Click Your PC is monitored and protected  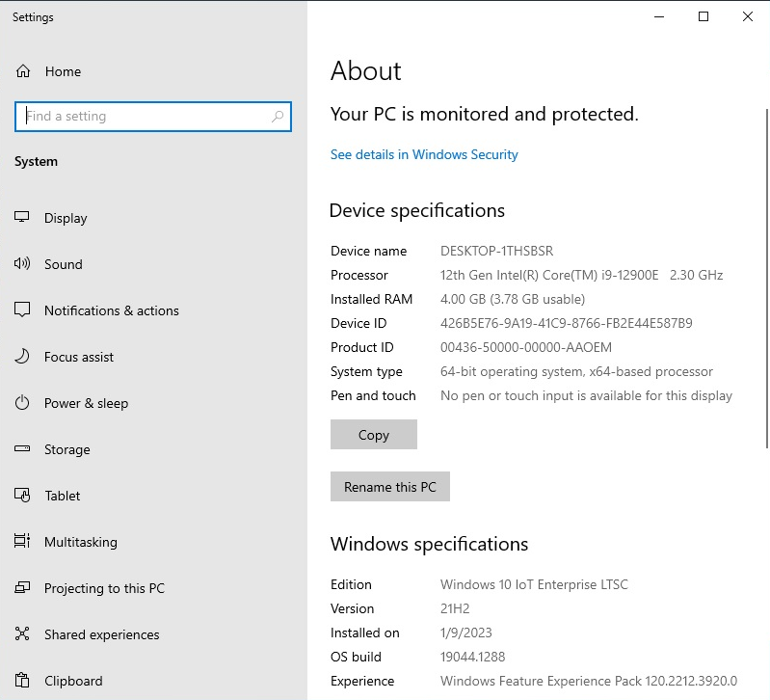(484, 115)
